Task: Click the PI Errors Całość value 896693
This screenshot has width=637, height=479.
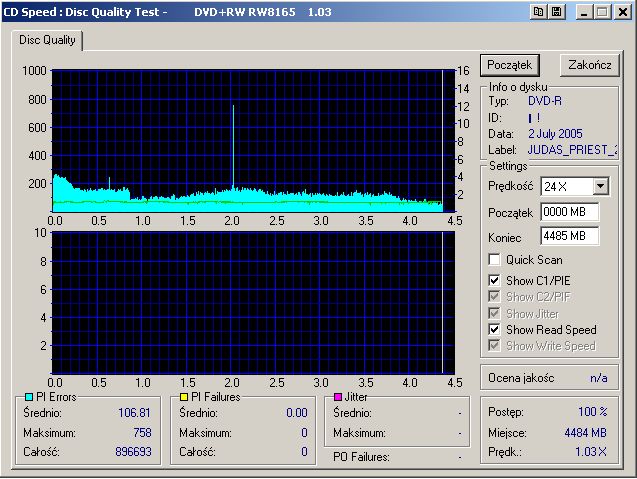Action: (133, 452)
